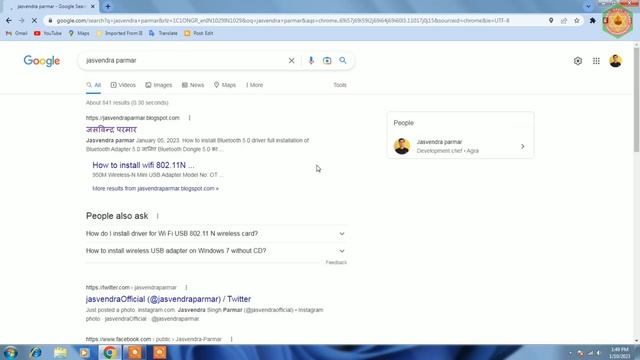Click the taskbar clock
Viewport: 640px width, 360px height.
pos(620,353)
